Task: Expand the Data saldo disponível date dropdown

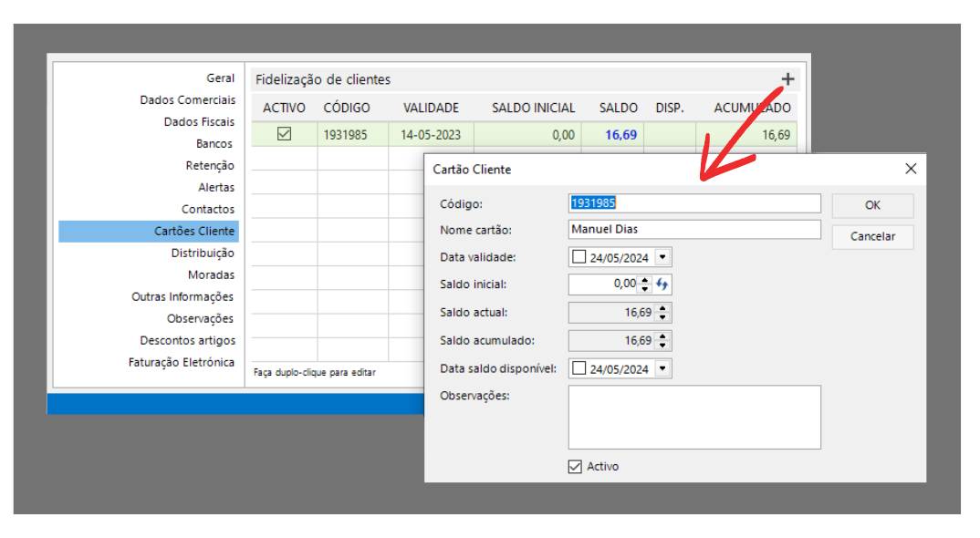Action: (x=662, y=368)
